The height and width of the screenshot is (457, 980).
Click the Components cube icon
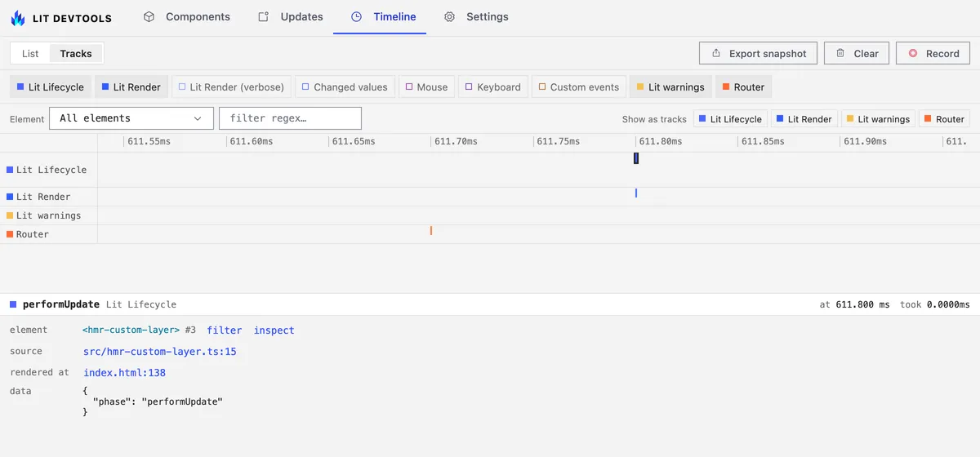click(x=149, y=16)
